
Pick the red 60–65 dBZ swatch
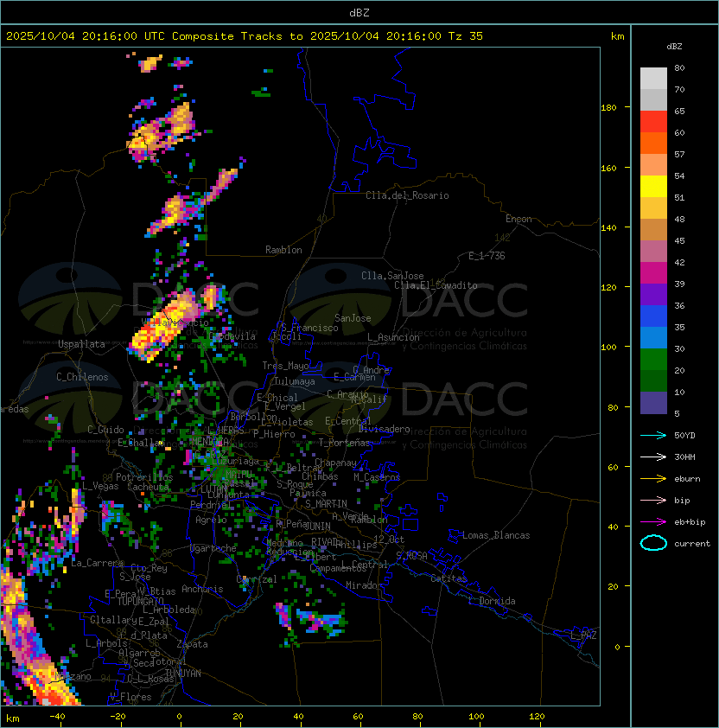pos(653,122)
